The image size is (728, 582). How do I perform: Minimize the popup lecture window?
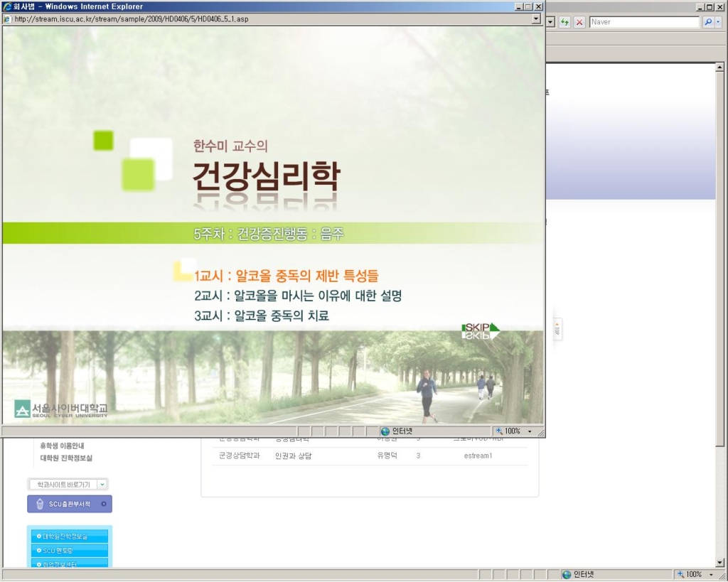pyautogui.click(x=520, y=6)
